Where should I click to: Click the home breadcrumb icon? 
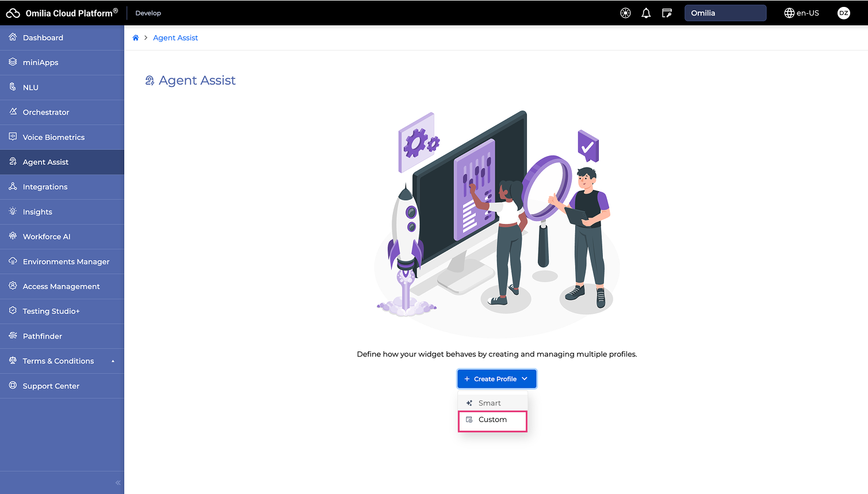(136, 38)
